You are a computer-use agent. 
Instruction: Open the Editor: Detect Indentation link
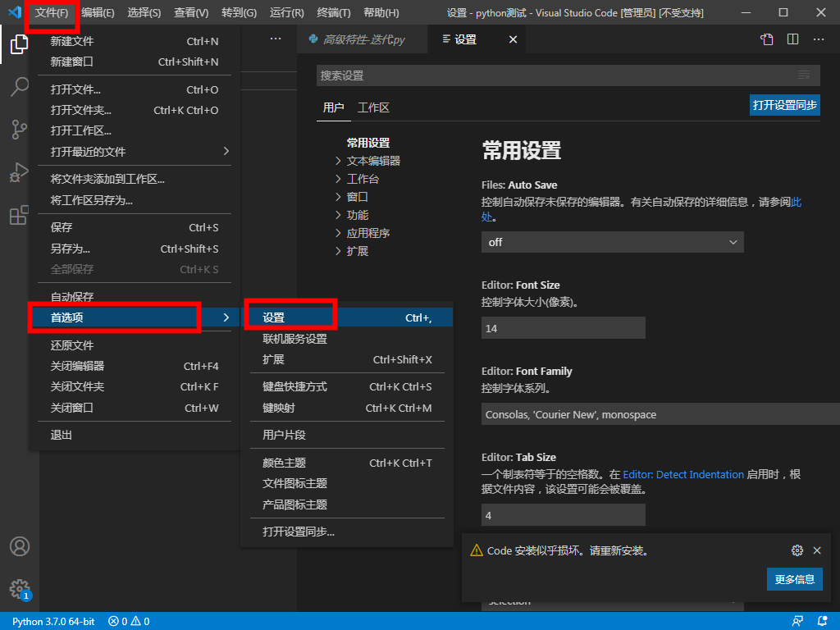click(x=683, y=475)
